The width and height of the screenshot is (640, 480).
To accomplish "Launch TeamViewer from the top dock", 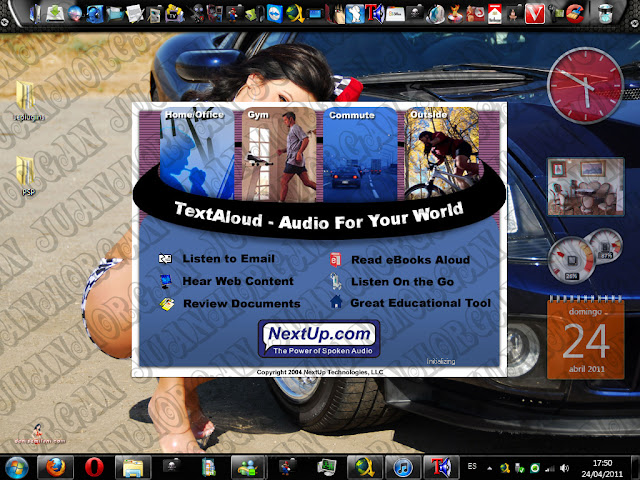I will pos(275,13).
